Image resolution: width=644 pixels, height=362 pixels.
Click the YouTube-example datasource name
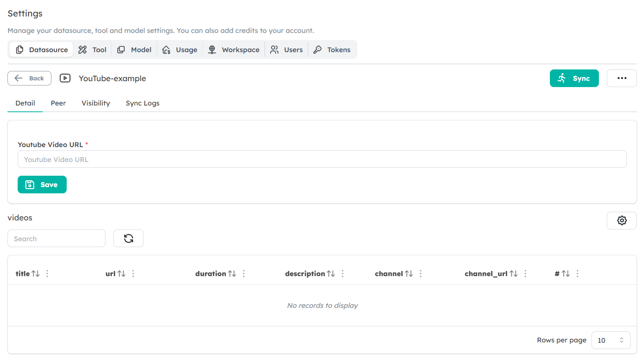pos(112,78)
